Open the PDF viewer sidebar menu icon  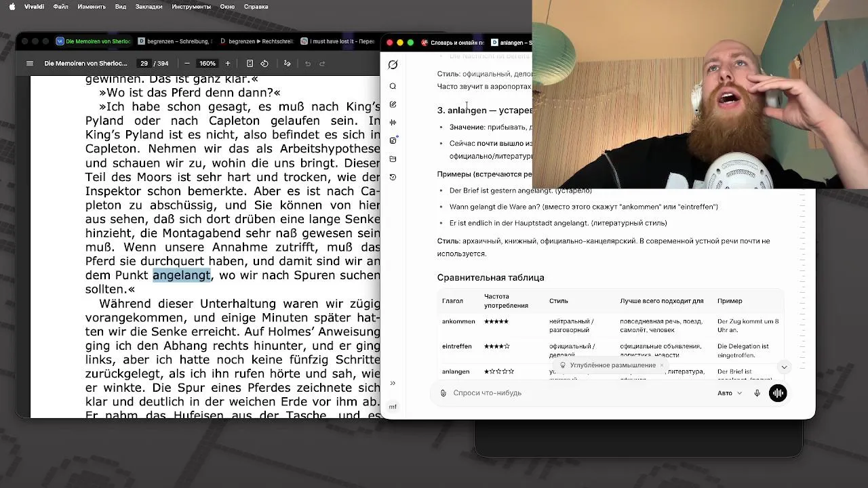[30, 63]
